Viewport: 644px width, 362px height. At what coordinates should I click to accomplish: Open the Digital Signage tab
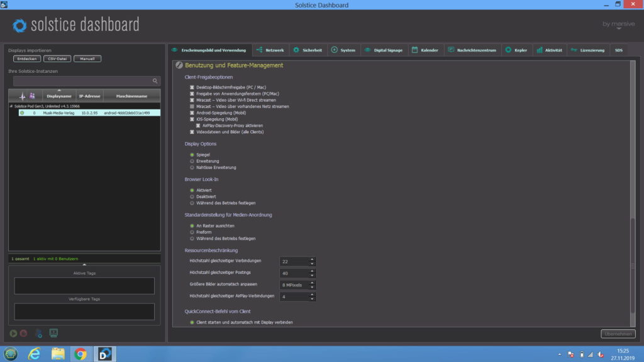[x=384, y=50]
